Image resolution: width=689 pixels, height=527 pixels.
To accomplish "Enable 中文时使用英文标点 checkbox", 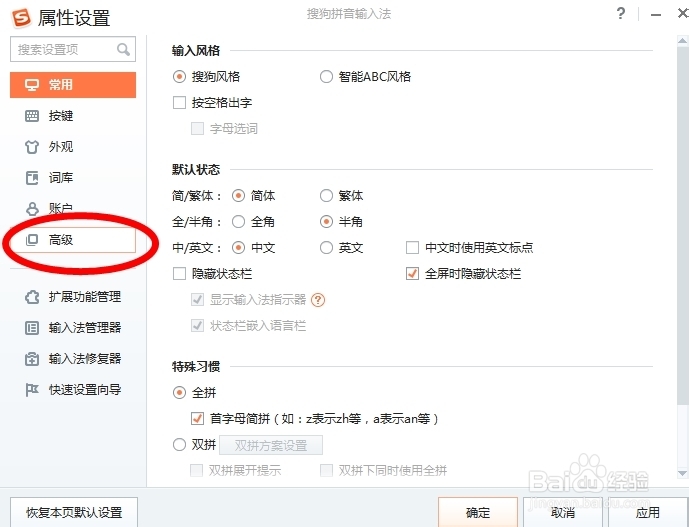I will point(412,248).
